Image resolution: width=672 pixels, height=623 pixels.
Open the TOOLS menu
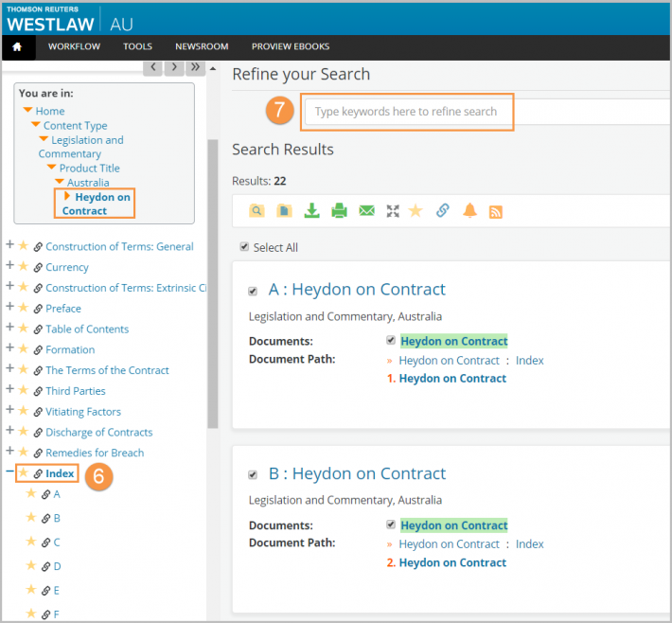click(x=137, y=46)
